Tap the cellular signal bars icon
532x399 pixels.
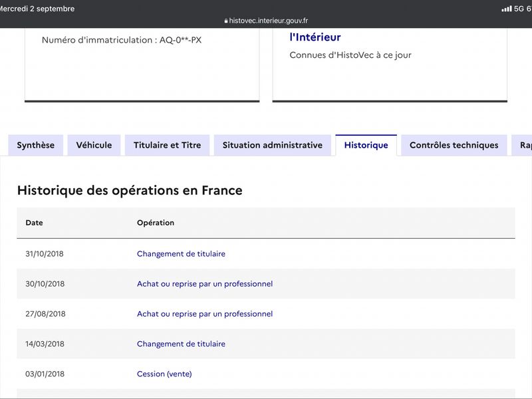[507, 9]
